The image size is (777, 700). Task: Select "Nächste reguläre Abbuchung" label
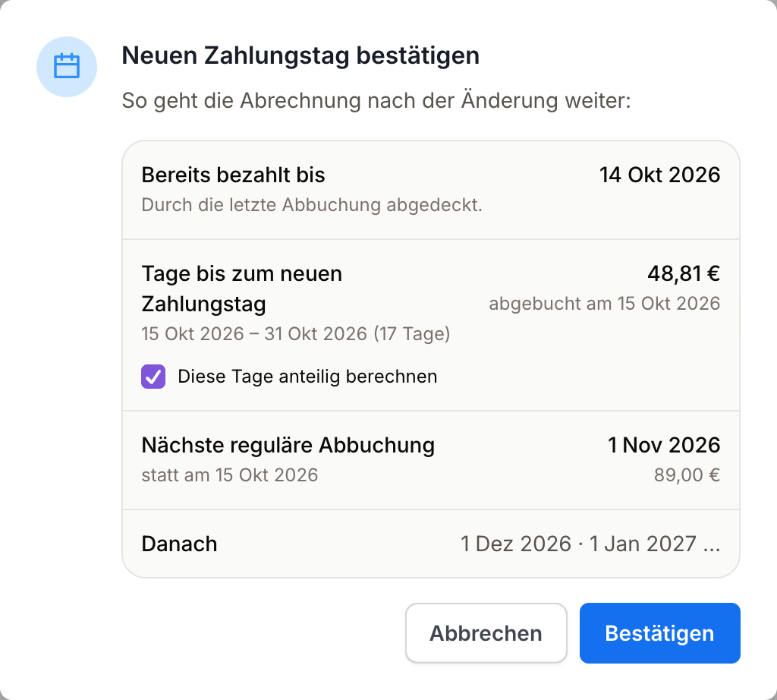pos(288,445)
